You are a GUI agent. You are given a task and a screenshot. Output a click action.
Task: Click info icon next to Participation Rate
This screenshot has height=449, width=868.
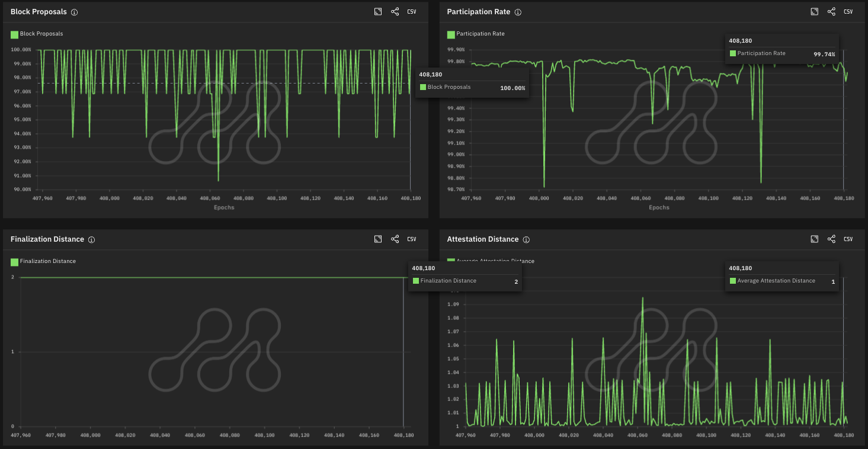(518, 12)
